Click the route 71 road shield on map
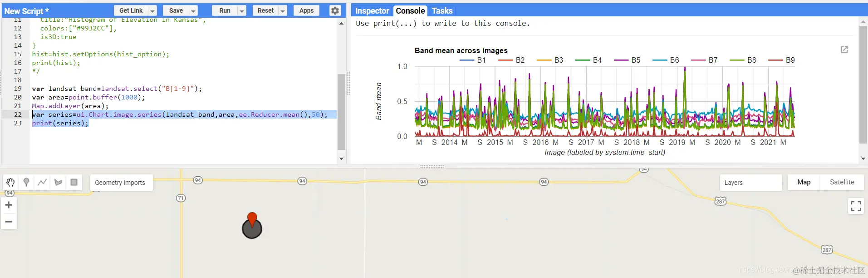 click(181, 198)
